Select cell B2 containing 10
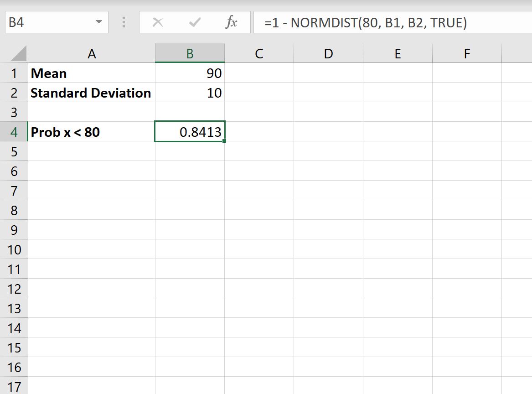 190,93
